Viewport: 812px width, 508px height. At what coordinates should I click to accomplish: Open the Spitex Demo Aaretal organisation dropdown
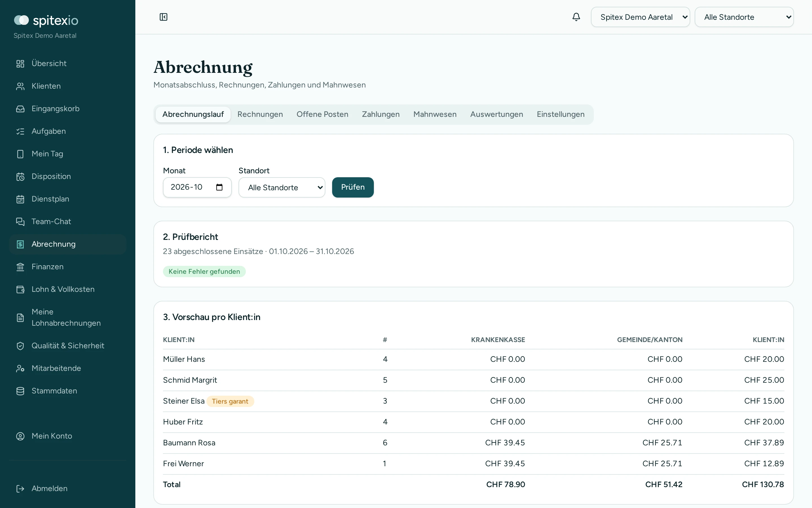(640, 17)
